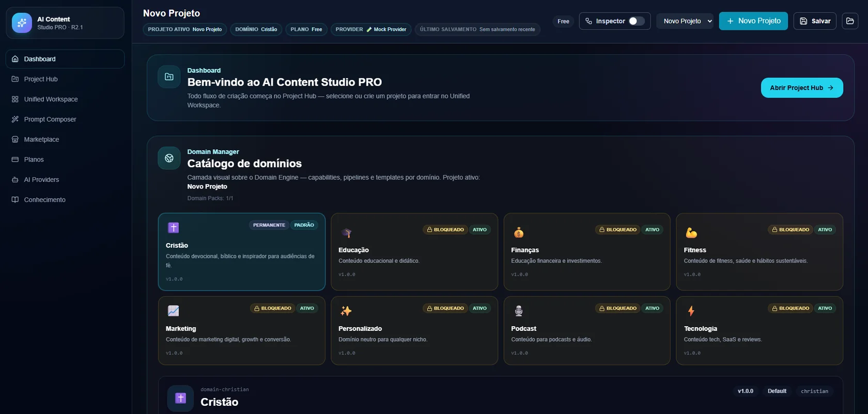This screenshot has height=414, width=868.
Task: Click the lock icon on Educação's BLOQUEADO badge
Action: tap(429, 230)
